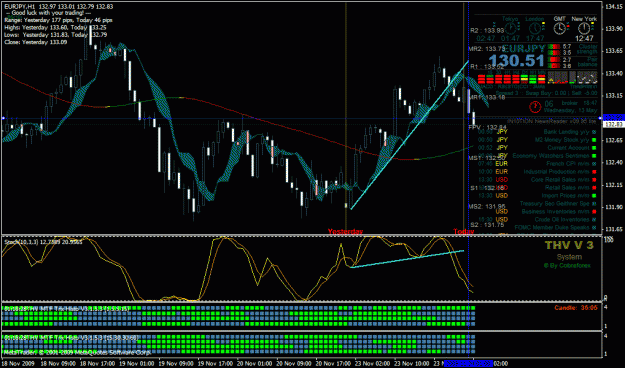Image resolution: width=625 pixels, height=368 pixels.
Task: Click the EURJPY symbol label
Action: click(x=523, y=49)
